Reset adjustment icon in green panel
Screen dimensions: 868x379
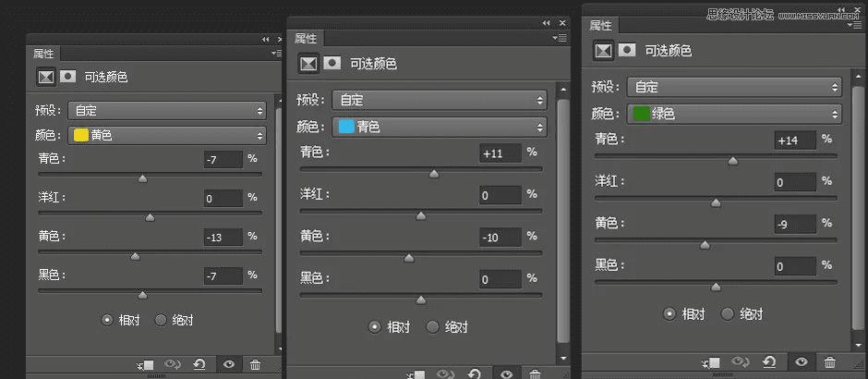pyautogui.click(x=769, y=362)
